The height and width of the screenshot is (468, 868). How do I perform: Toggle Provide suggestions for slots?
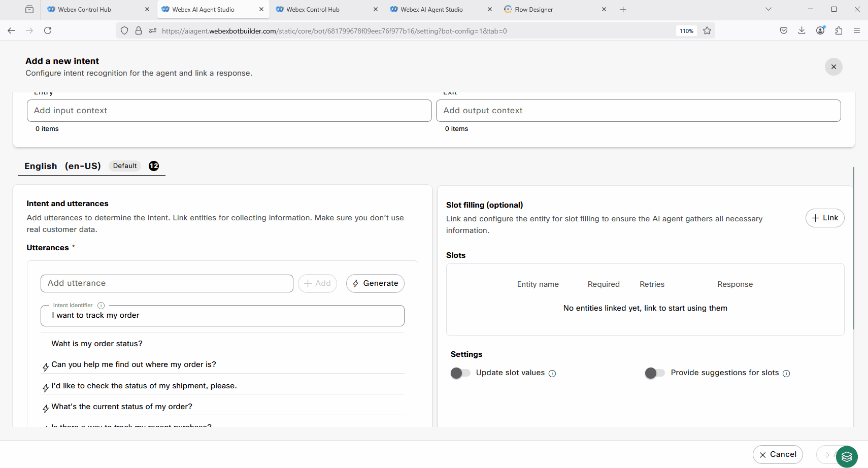[x=655, y=373]
